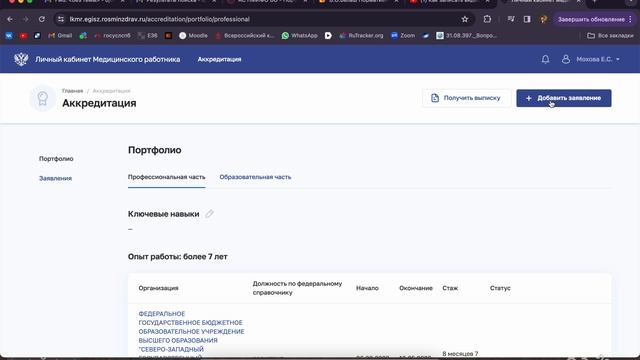Click the Окончание column header
Viewport: 640px width, 360px height.
pyautogui.click(x=416, y=288)
